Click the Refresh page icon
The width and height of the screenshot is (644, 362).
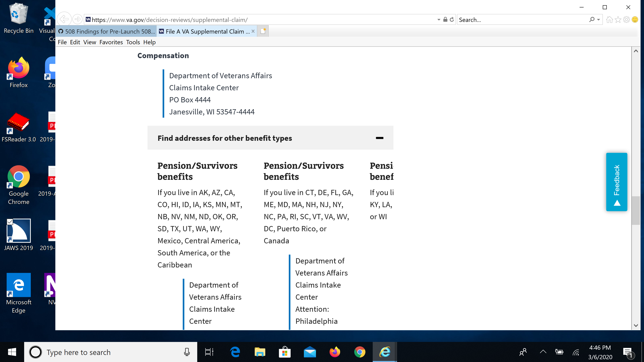pyautogui.click(x=452, y=20)
